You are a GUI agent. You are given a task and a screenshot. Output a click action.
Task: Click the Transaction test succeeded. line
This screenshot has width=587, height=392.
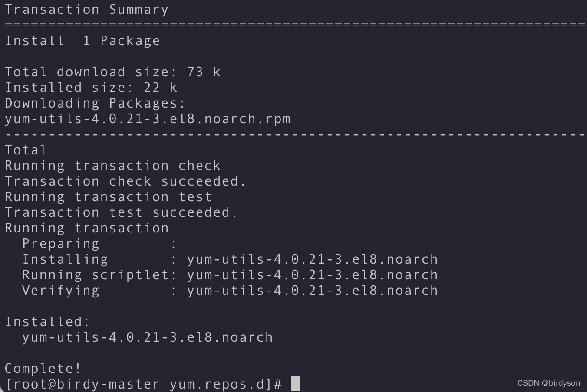point(121,212)
